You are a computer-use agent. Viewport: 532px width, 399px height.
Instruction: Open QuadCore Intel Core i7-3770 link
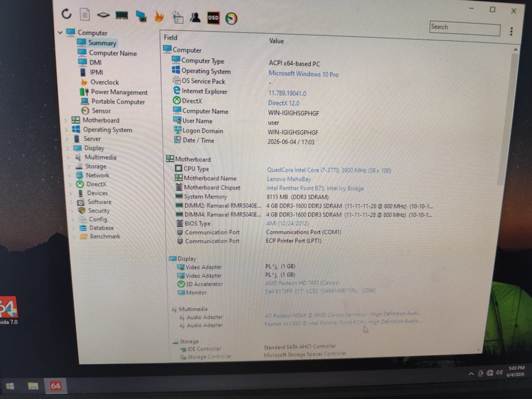pos(329,170)
